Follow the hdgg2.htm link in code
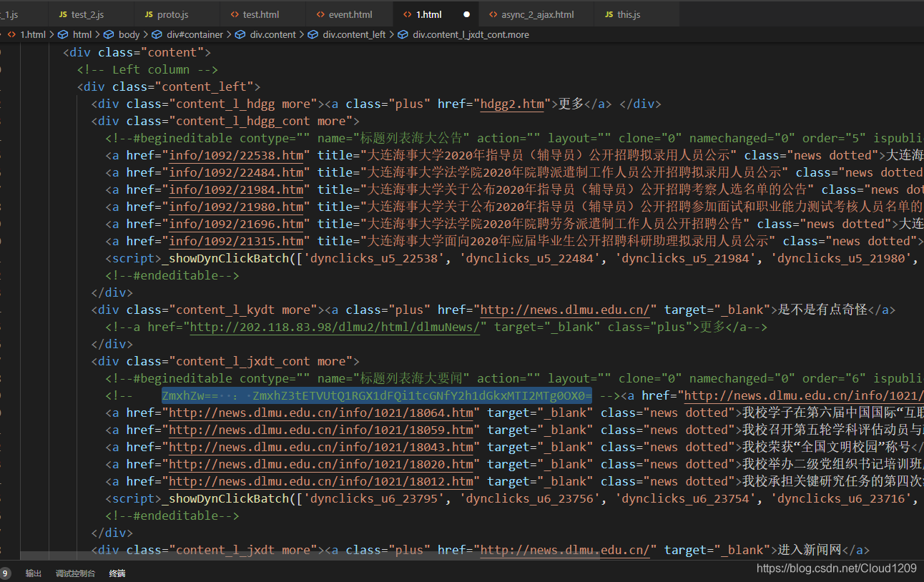This screenshot has width=924, height=582. (x=512, y=104)
